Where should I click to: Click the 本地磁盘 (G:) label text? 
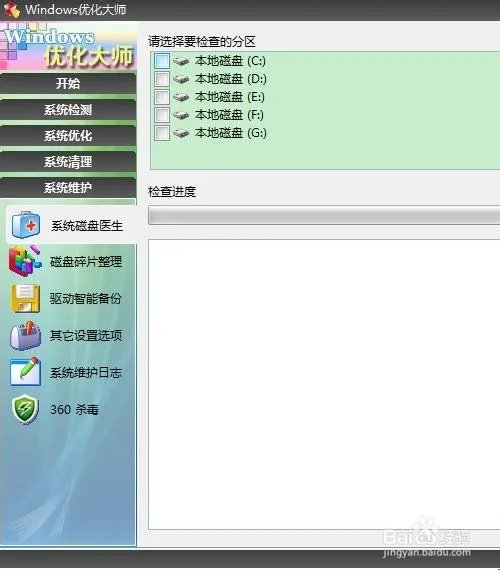coord(231,133)
